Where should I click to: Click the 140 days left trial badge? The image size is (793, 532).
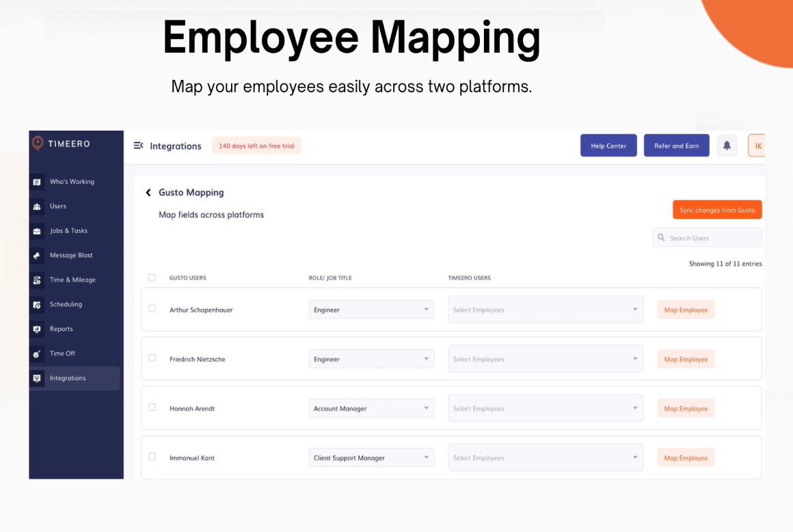(256, 146)
